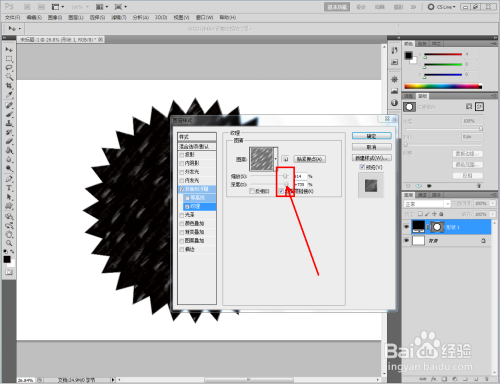Enable the Satin (光泽) checkbox
The image size is (500, 384).
[x=182, y=215]
